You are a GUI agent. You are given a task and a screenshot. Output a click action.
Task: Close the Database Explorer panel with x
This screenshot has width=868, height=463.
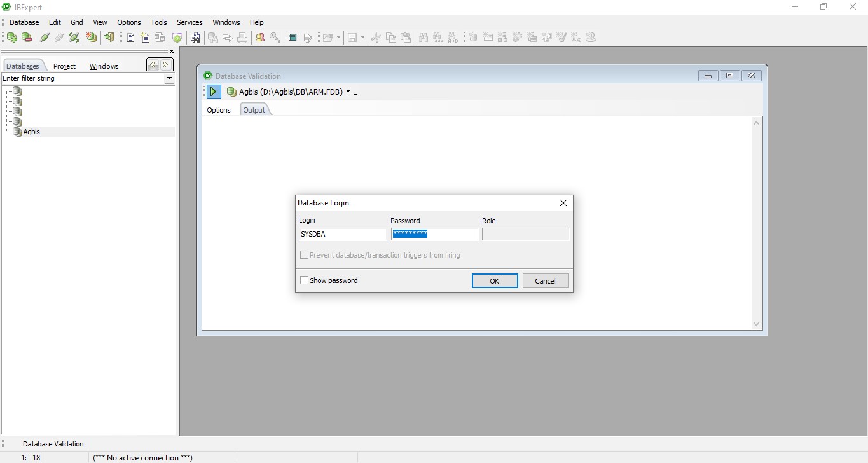tap(172, 52)
